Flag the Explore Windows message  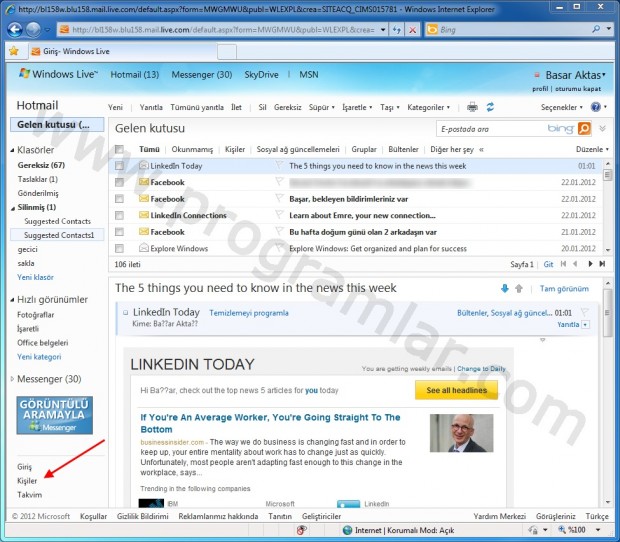[279, 248]
